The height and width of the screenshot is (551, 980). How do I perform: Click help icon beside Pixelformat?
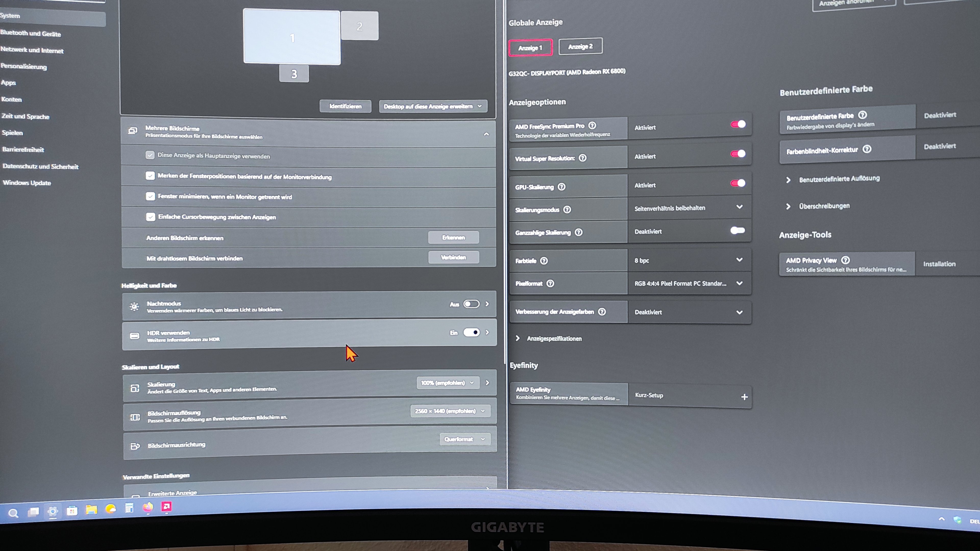pos(550,283)
